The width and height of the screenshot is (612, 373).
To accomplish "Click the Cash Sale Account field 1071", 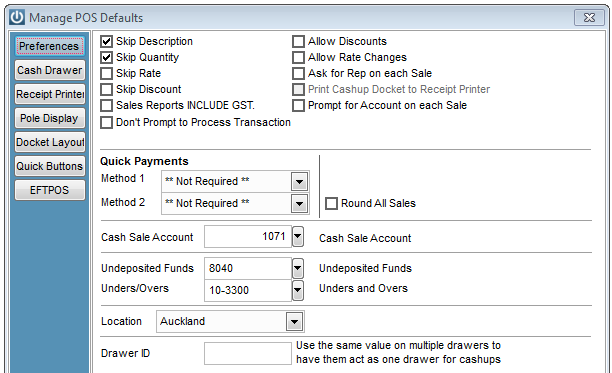I will [x=248, y=236].
